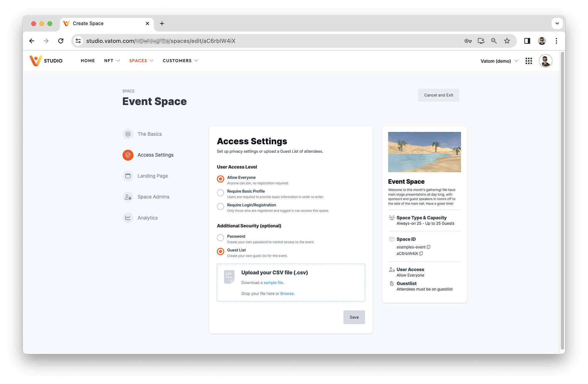Viewport: 588px width, 384px height.
Task: Download the sample file link
Action: 273,283
